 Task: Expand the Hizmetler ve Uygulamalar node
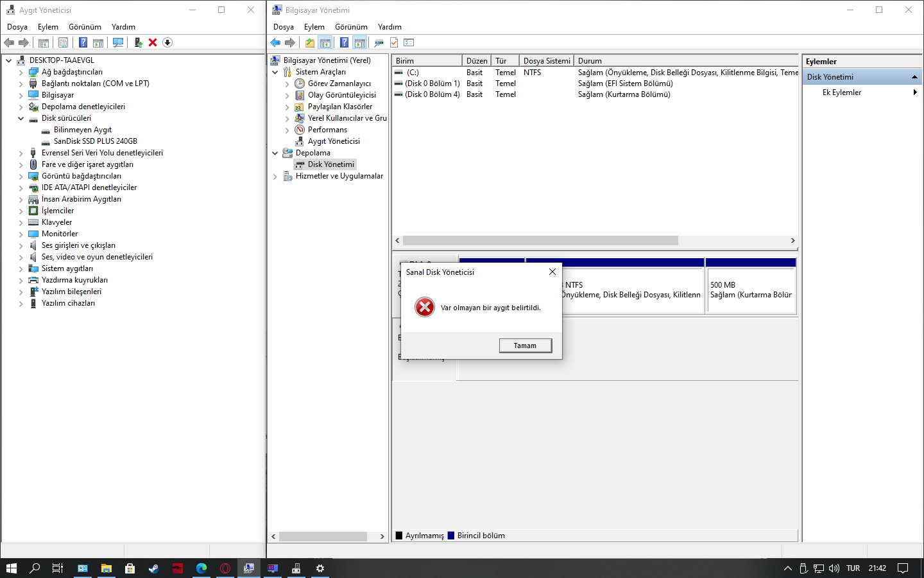pos(275,176)
